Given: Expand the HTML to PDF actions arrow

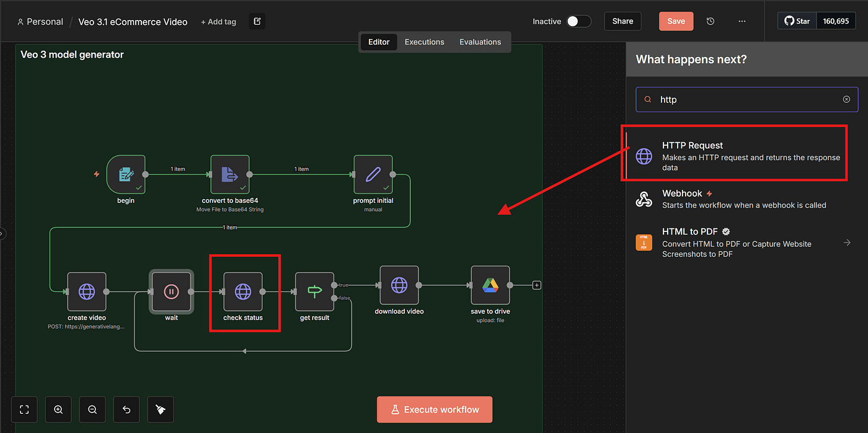Looking at the screenshot, I should 847,243.
